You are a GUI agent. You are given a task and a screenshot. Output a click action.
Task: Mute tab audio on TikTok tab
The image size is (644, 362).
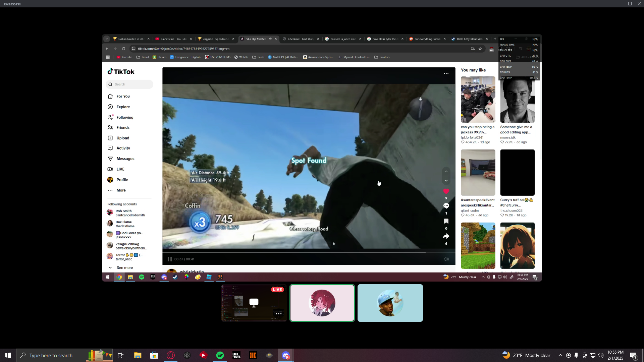(x=270, y=39)
